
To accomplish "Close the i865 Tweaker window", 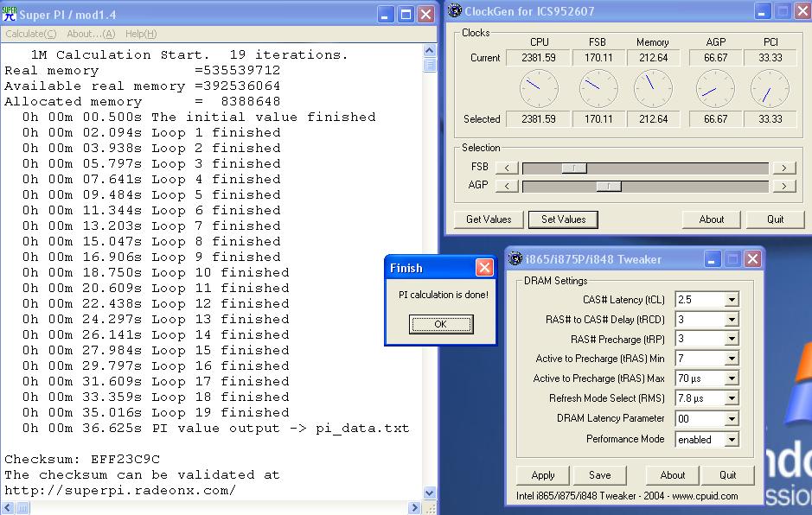I will click(x=753, y=258).
